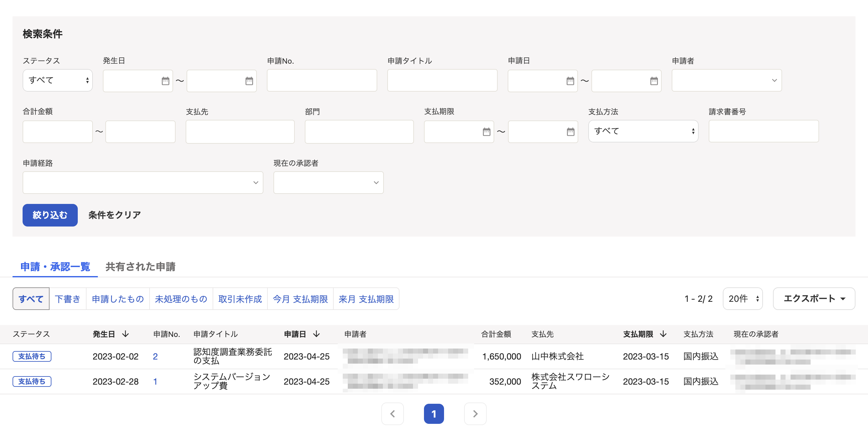Change the 20件 per-page selector
868x448 pixels.
click(x=743, y=299)
